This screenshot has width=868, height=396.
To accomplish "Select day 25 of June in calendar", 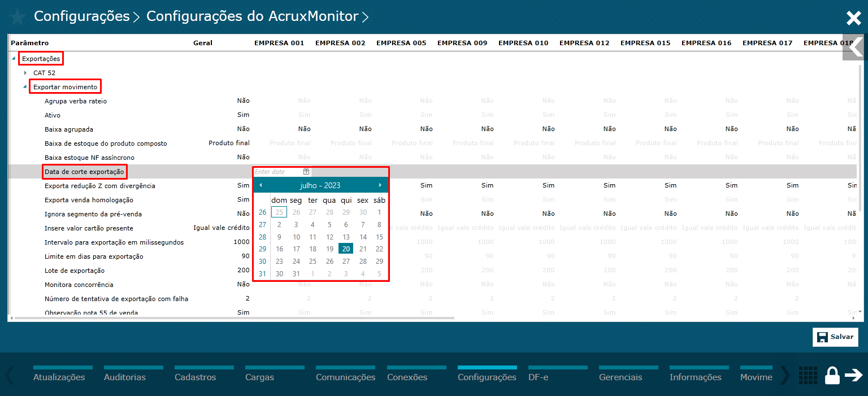I will click(x=279, y=212).
